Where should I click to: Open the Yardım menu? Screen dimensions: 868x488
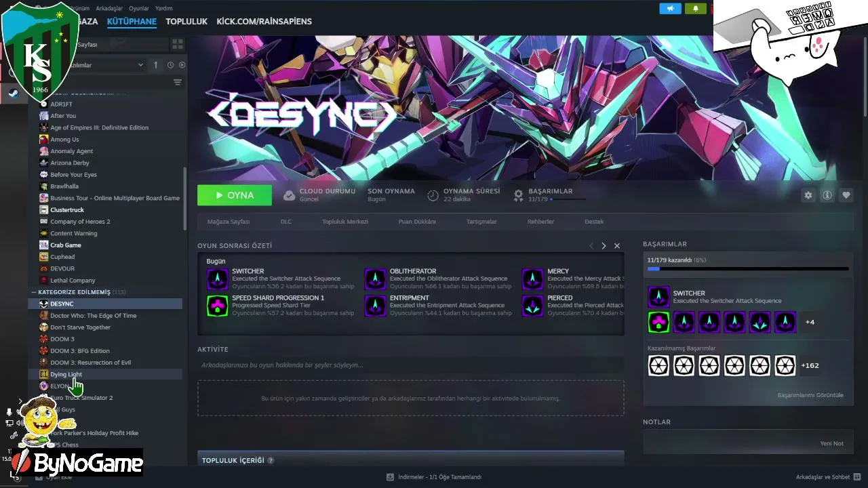[x=164, y=9]
